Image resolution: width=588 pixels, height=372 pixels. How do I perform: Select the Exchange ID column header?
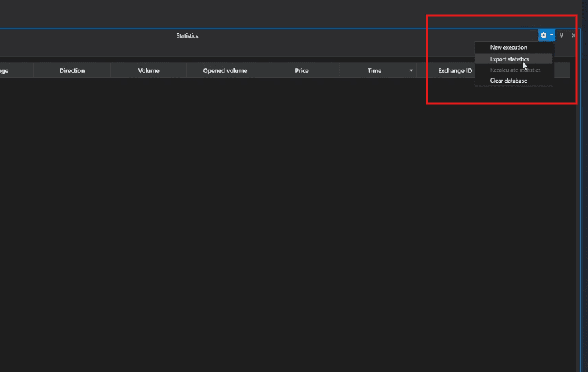point(454,71)
